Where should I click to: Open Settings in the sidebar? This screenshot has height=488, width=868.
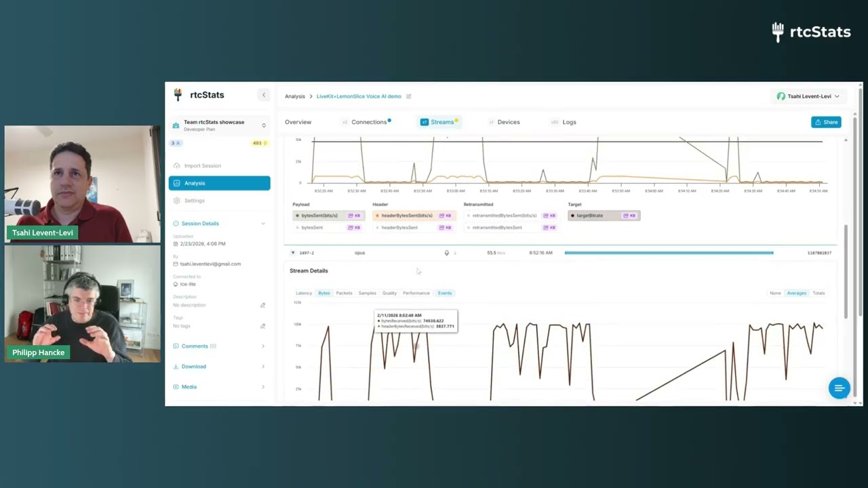[219, 201]
